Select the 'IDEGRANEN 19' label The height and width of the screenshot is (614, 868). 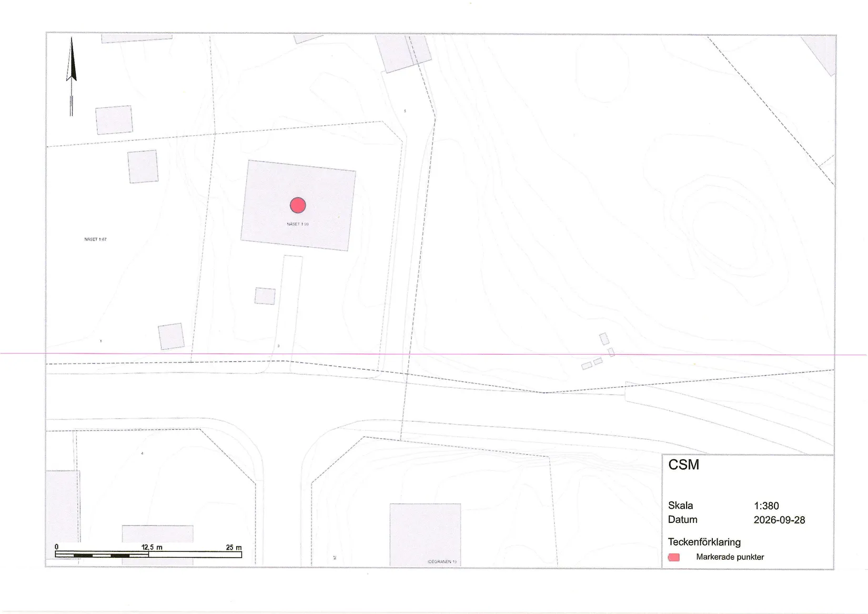coord(442,562)
